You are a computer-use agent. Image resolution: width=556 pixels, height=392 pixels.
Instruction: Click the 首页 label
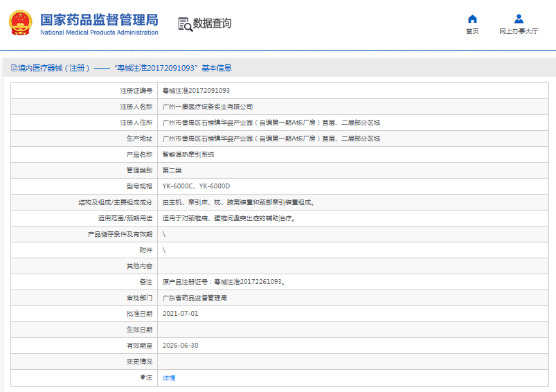click(472, 31)
